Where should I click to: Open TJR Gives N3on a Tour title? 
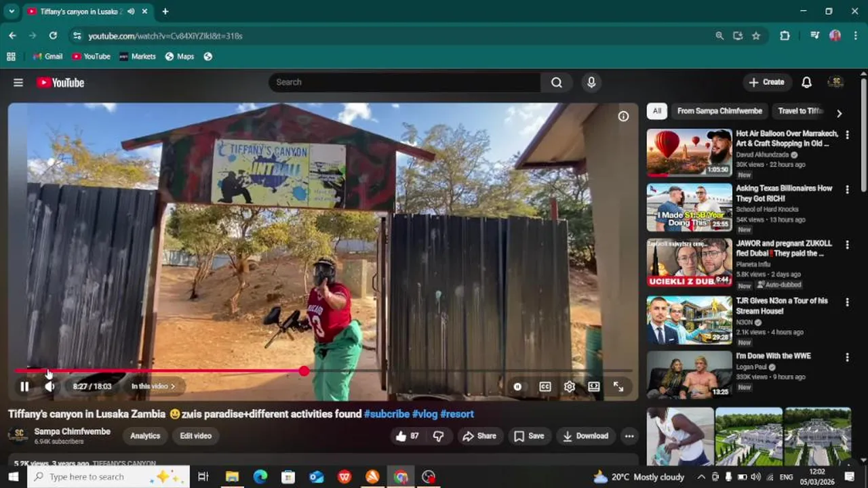point(782,306)
